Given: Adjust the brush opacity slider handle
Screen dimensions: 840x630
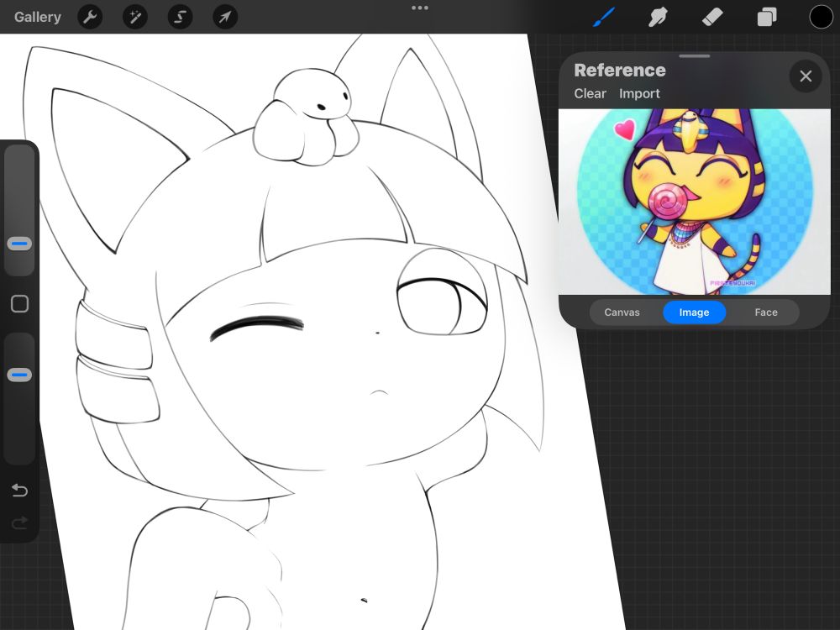Looking at the screenshot, I should point(19,375).
